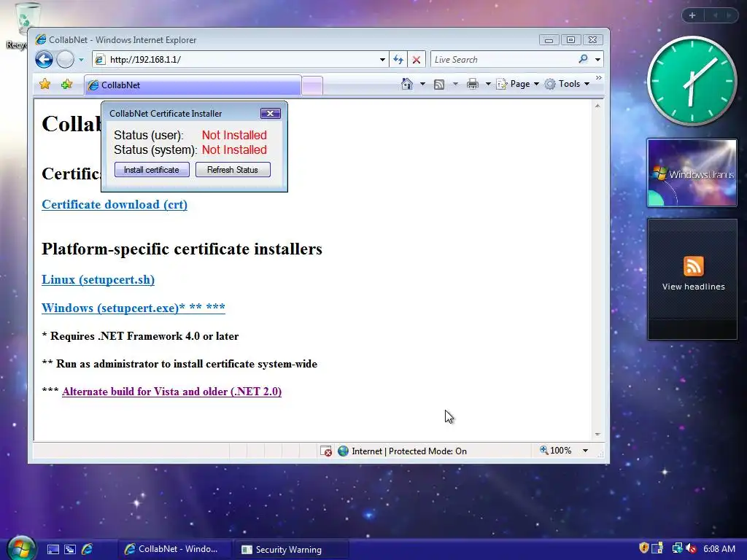
Task: Stop loading with the red X icon
Action: (x=417, y=60)
